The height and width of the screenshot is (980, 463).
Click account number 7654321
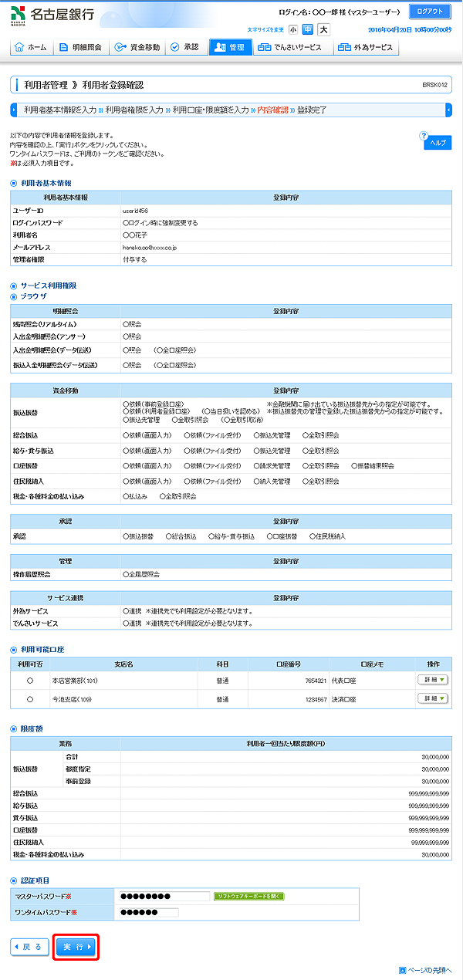click(x=316, y=679)
